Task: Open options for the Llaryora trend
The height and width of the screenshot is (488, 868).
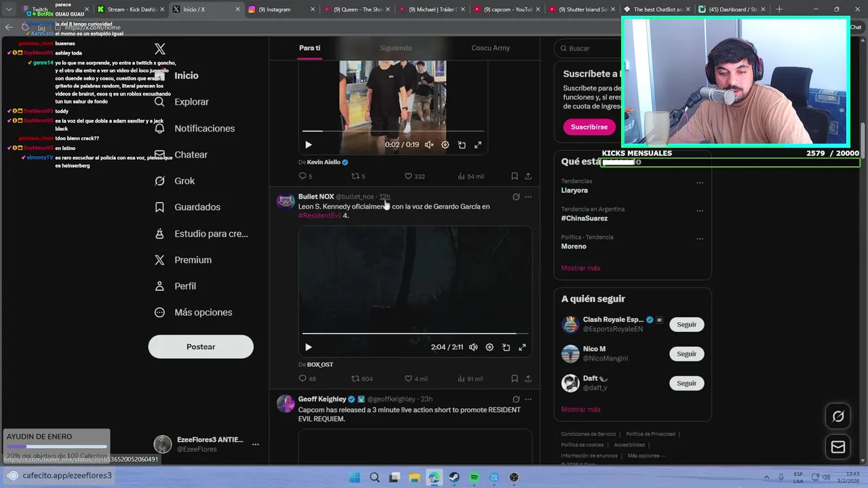Action: 700,182
